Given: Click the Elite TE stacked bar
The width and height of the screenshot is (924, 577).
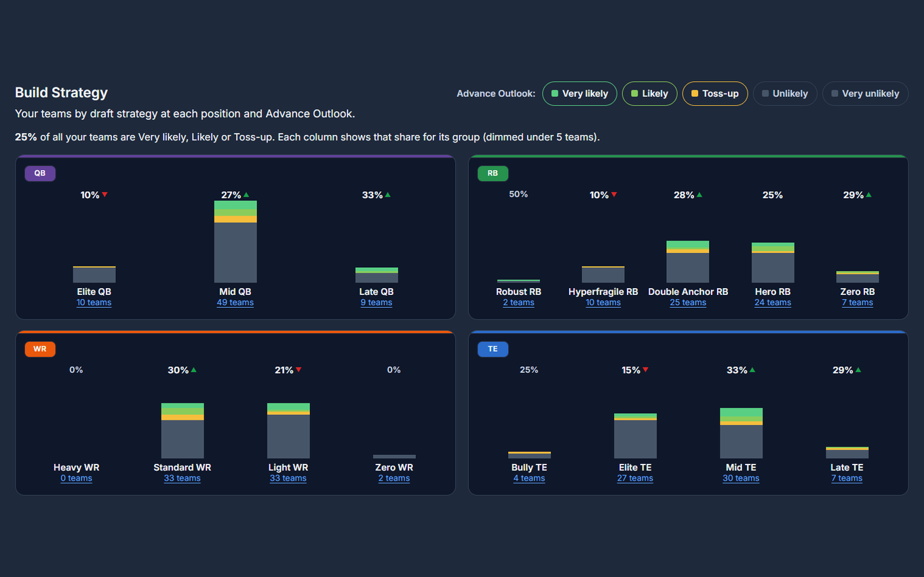Looking at the screenshot, I should (635, 436).
